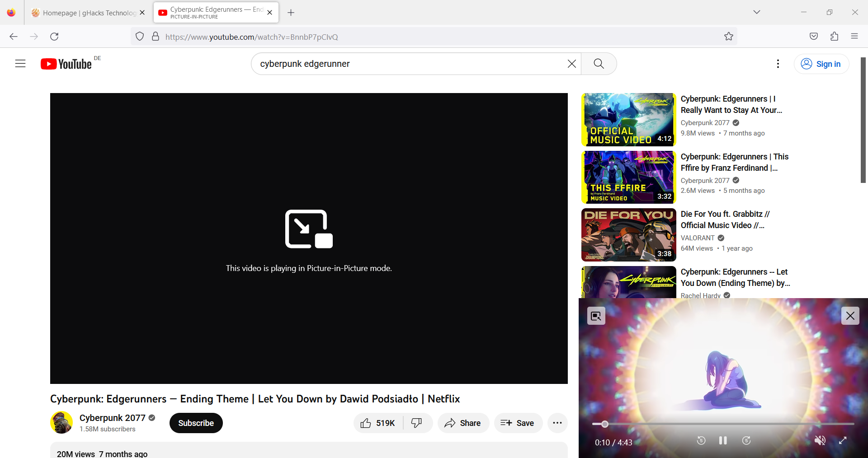Close the gHacks tab
This screenshot has height=458, width=868.
pos(142,13)
